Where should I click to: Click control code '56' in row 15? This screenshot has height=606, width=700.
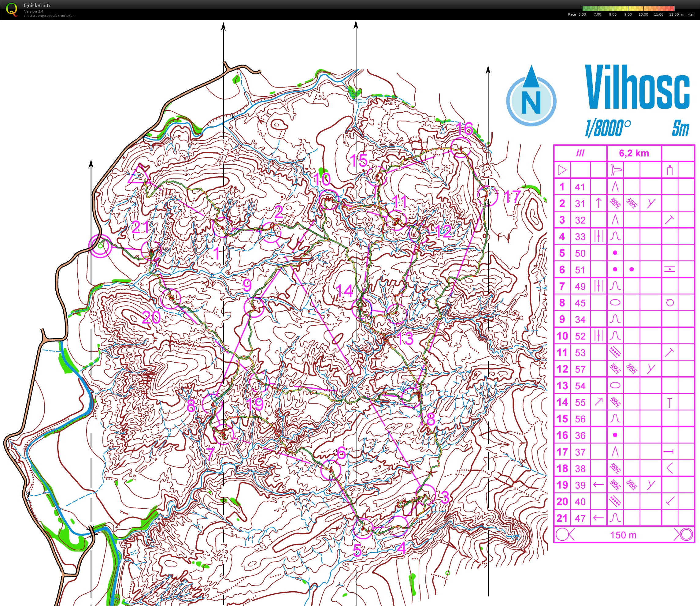pyautogui.click(x=580, y=419)
